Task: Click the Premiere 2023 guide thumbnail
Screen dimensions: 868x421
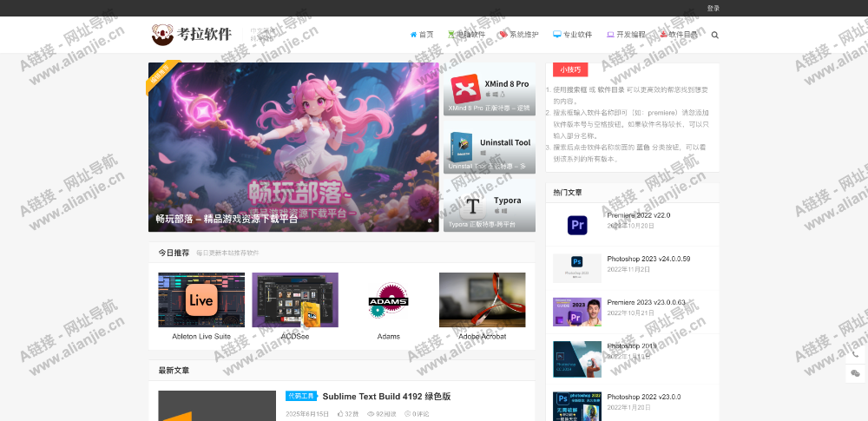Action: [x=577, y=312]
